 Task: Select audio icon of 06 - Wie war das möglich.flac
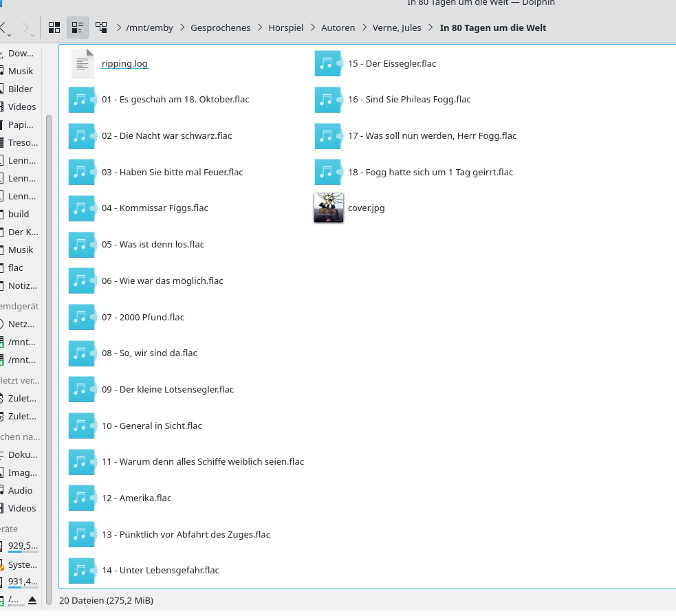pos(83,280)
